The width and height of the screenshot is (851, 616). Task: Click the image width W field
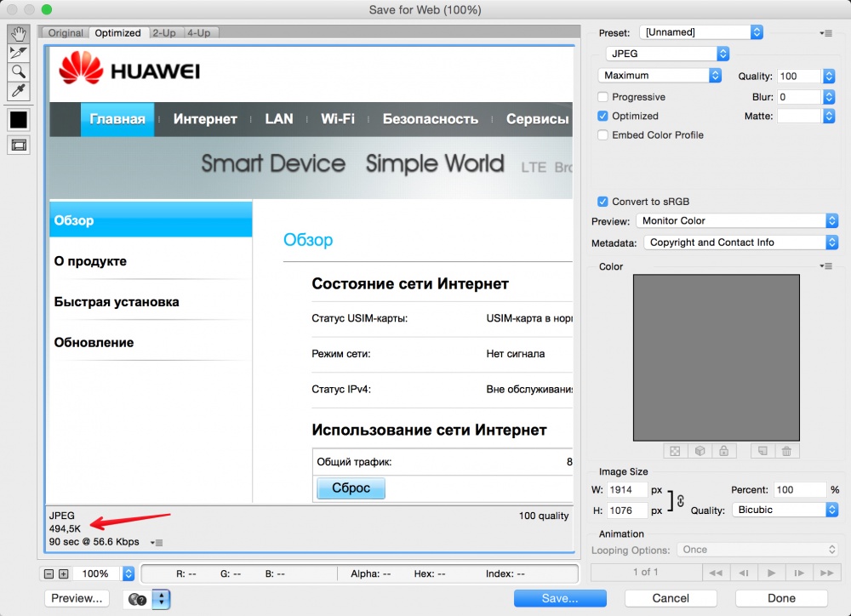pos(627,489)
